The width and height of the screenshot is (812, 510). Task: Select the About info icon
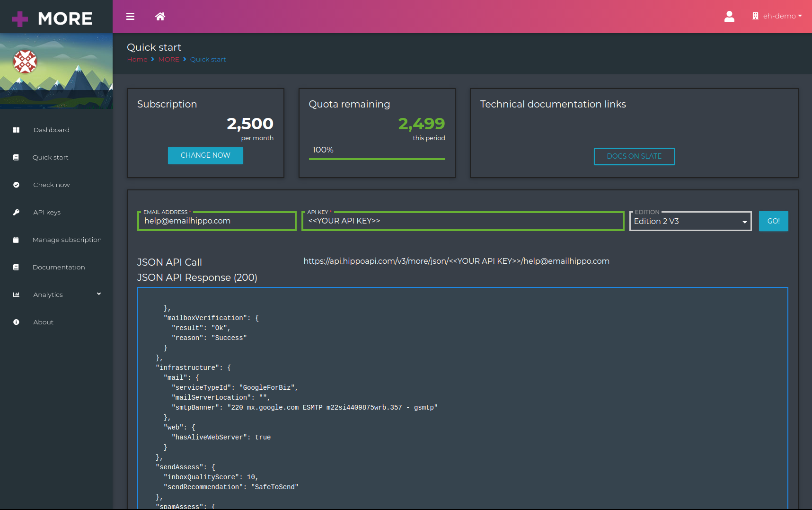click(x=17, y=322)
